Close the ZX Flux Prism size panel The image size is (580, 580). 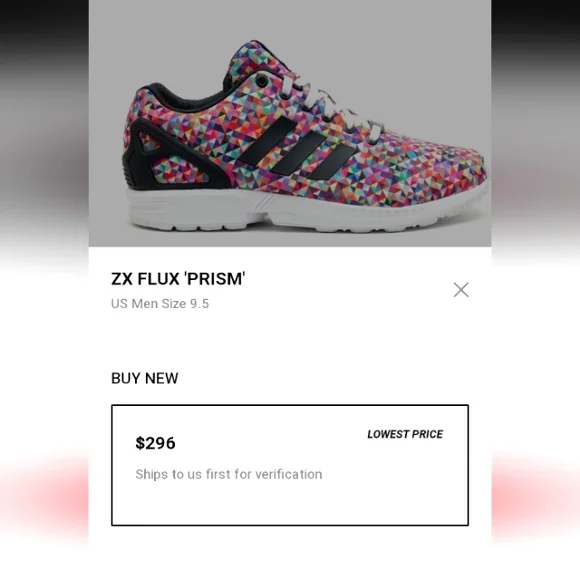461,290
